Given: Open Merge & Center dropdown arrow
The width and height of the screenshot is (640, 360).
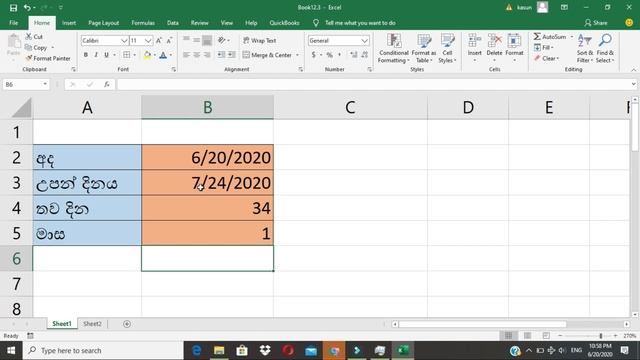Looking at the screenshot, I should pyautogui.click(x=297, y=55).
